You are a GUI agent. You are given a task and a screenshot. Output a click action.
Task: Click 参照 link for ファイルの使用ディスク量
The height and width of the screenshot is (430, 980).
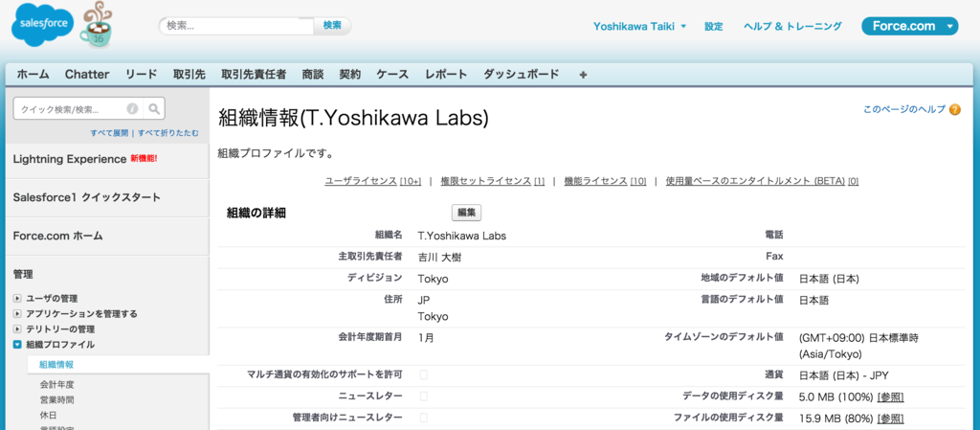(891, 418)
